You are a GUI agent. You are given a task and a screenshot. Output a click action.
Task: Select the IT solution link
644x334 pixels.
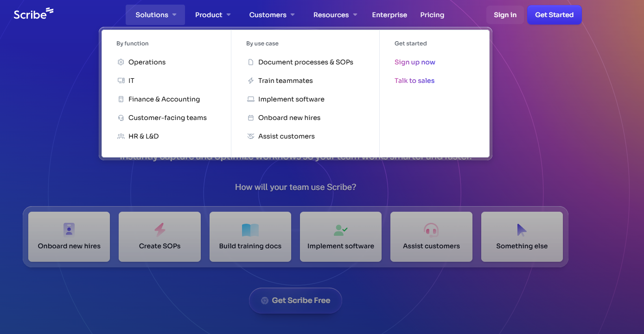pyautogui.click(x=131, y=81)
